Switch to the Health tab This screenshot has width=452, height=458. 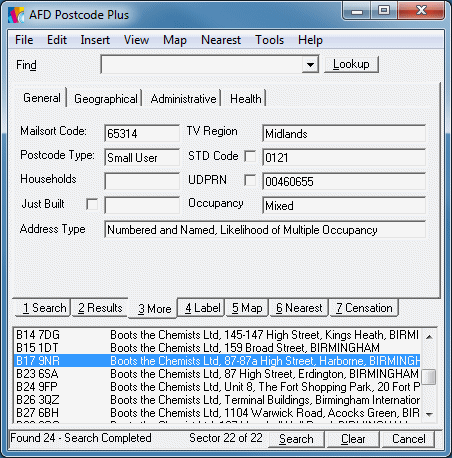(x=246, y=99)
